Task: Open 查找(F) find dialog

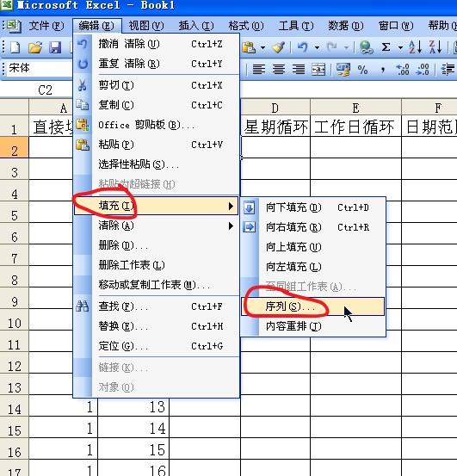Action: (156, 306)
